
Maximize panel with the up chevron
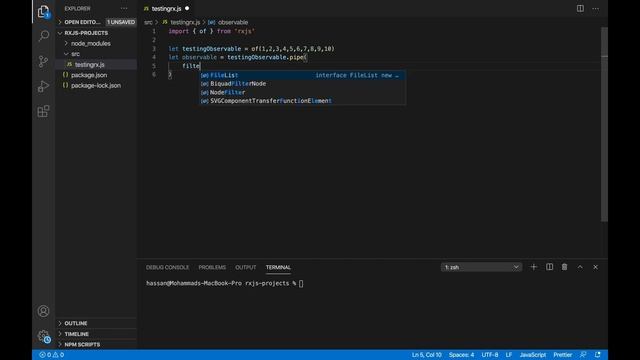click(x=580, y=267)
